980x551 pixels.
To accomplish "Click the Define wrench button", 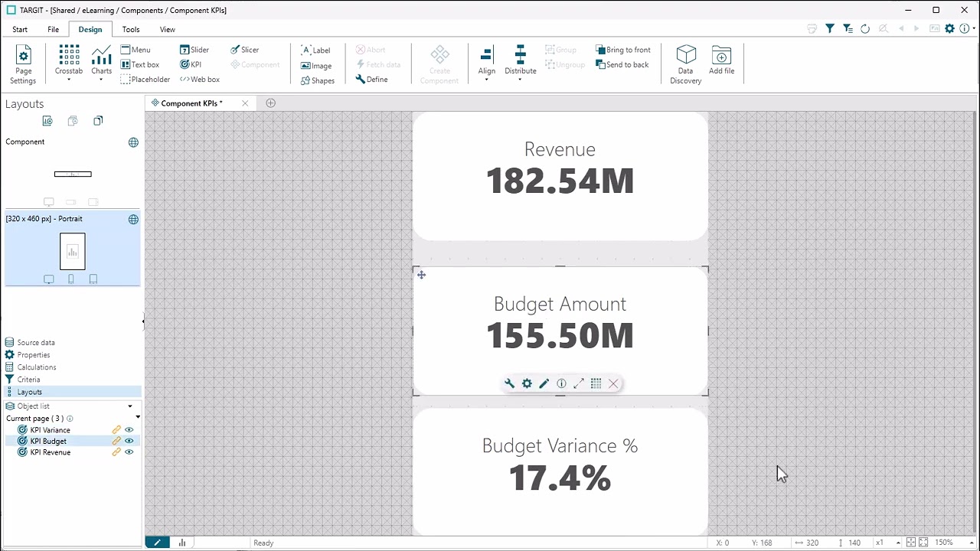I will pos(372,80).
